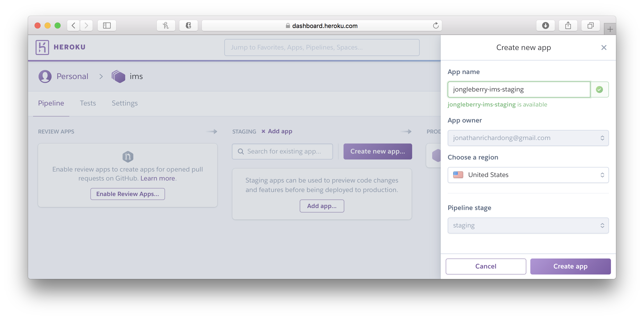The width and height of the screenshot is (644, 319).
Task: Click the Honey extension toolbar icon
Action: point(166,25)
